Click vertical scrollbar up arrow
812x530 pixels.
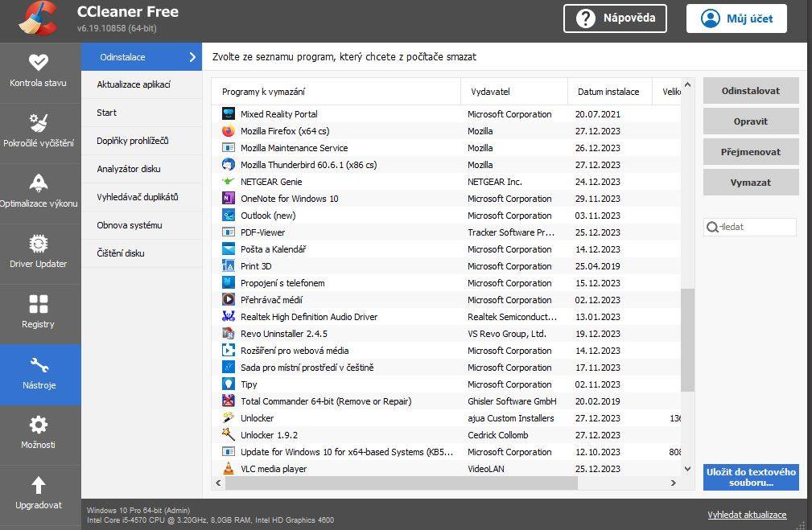pyautogui.click(x=688, y=84)
